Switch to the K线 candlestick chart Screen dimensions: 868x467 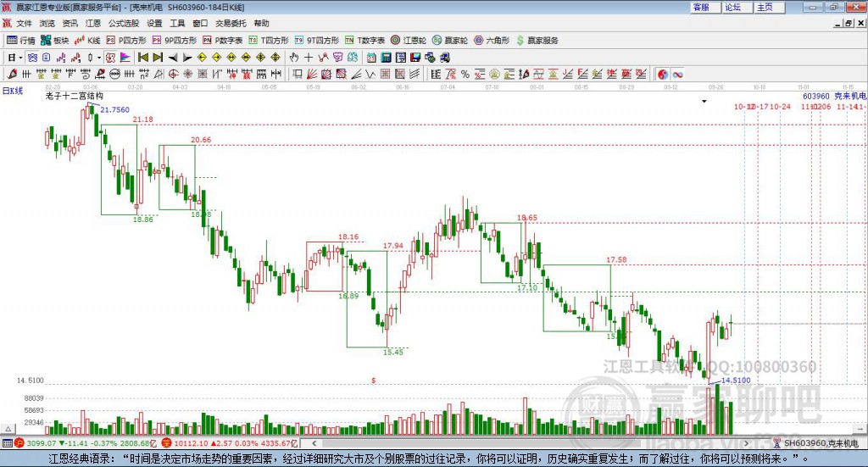[x=87, y=41]
